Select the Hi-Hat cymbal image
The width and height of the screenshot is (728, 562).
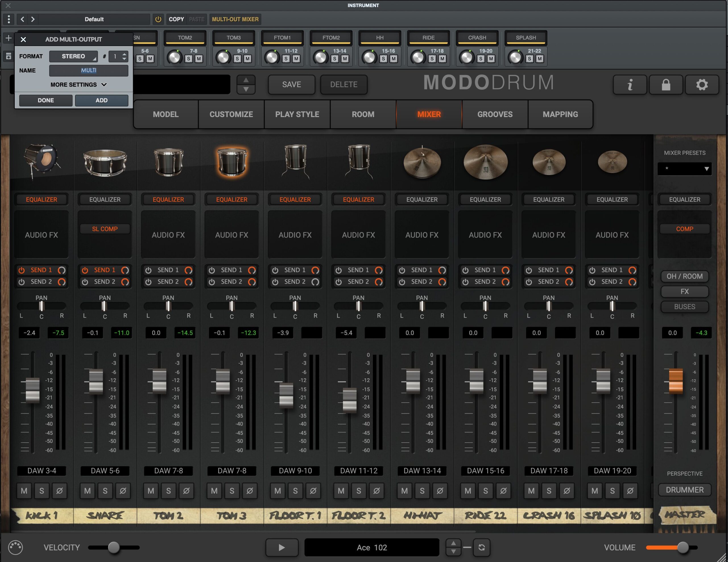point(422,162)
